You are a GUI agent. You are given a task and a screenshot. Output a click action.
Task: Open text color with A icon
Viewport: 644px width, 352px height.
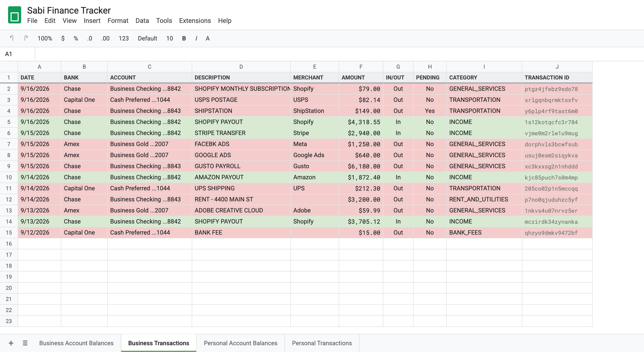pyautogui.click(x=208, y=38)
